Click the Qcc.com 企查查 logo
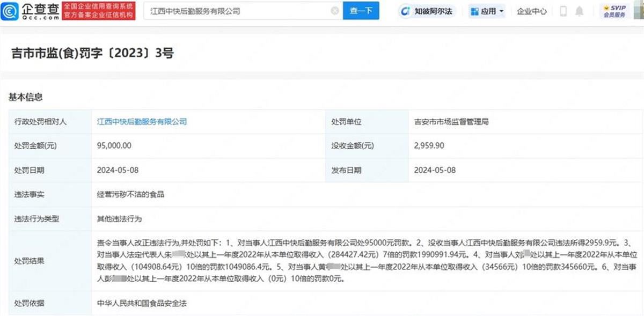 point(32,11)
